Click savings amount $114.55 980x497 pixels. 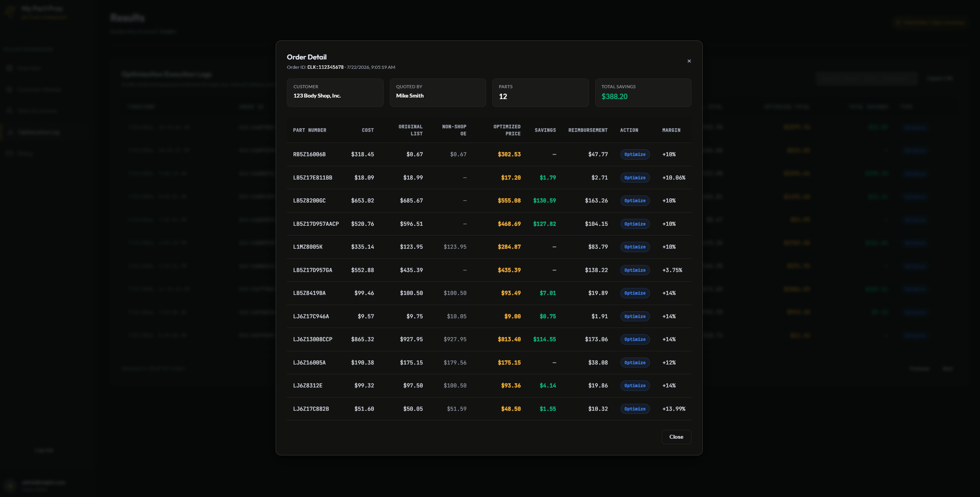(x=544, y=339)
